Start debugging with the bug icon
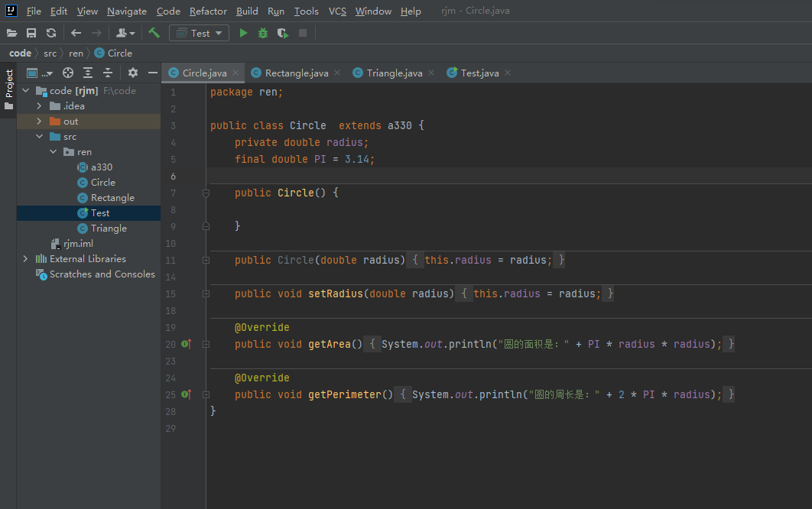 pyautogui.click(x=263, y=33)
